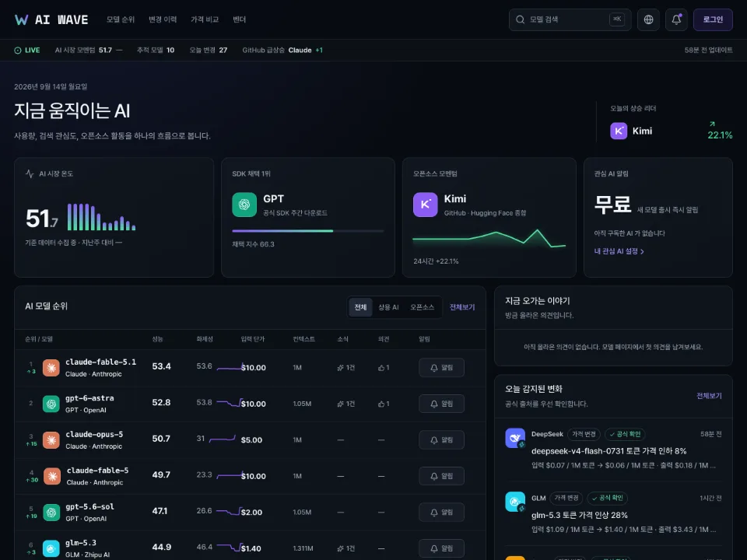747x560 pixels.
Task: Click the AI WAVE logo
Action: tap(51, 19)
